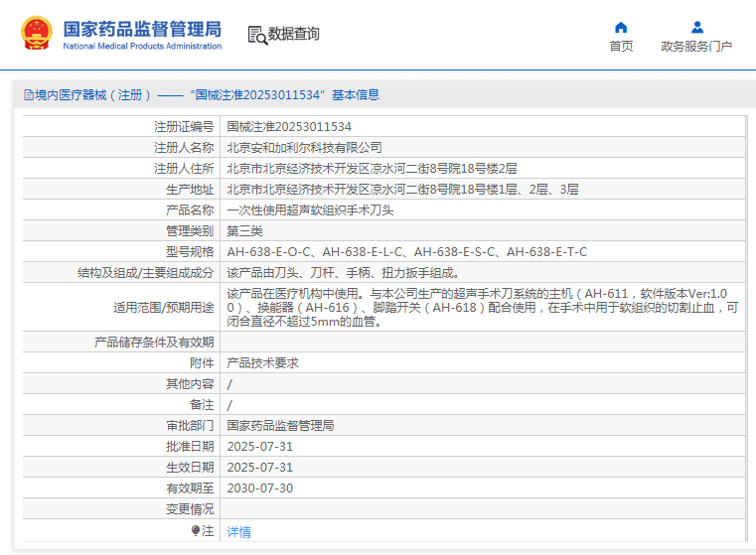Open 数据查询 via the magnifier document icon
The image size is (756, 555).
(257, 35)
